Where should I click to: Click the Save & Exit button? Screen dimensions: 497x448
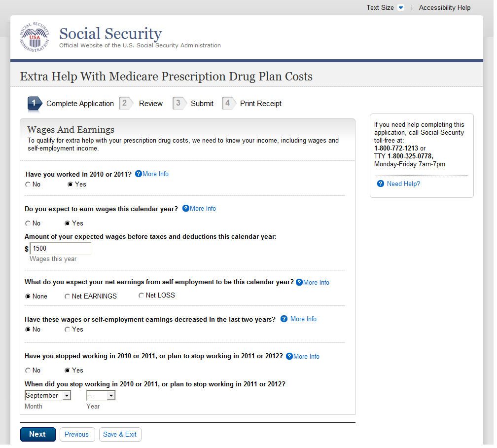pyautogui.click(x=120, y=435)
